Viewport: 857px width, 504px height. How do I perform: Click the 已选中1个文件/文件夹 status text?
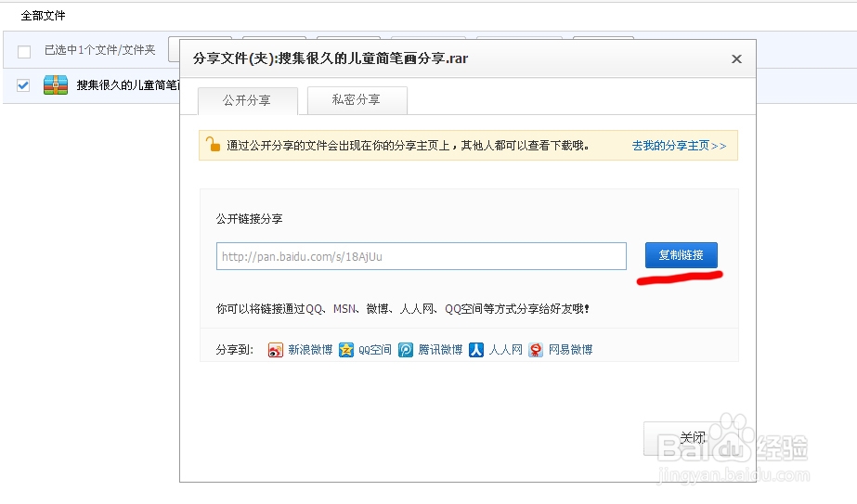click(x=100, y=50)
